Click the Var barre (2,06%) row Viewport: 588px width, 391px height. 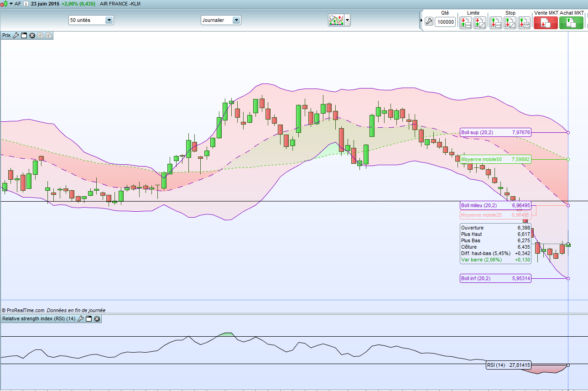(495, 260)
